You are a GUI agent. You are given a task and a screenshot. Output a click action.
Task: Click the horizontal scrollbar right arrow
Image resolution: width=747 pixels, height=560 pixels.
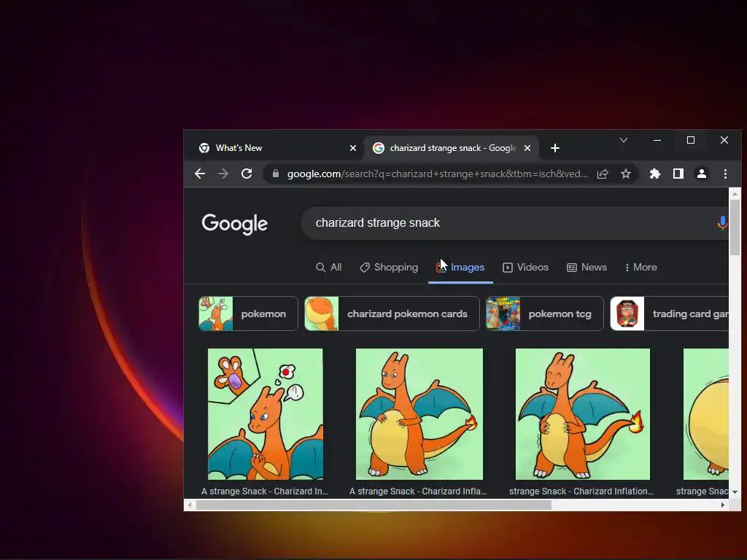pyautogui.click(x=723, y=505)
